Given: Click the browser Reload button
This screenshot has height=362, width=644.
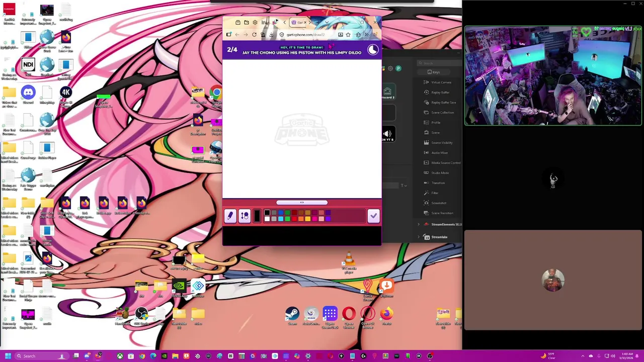Looking at the screenshot, I should pos(254,35).
